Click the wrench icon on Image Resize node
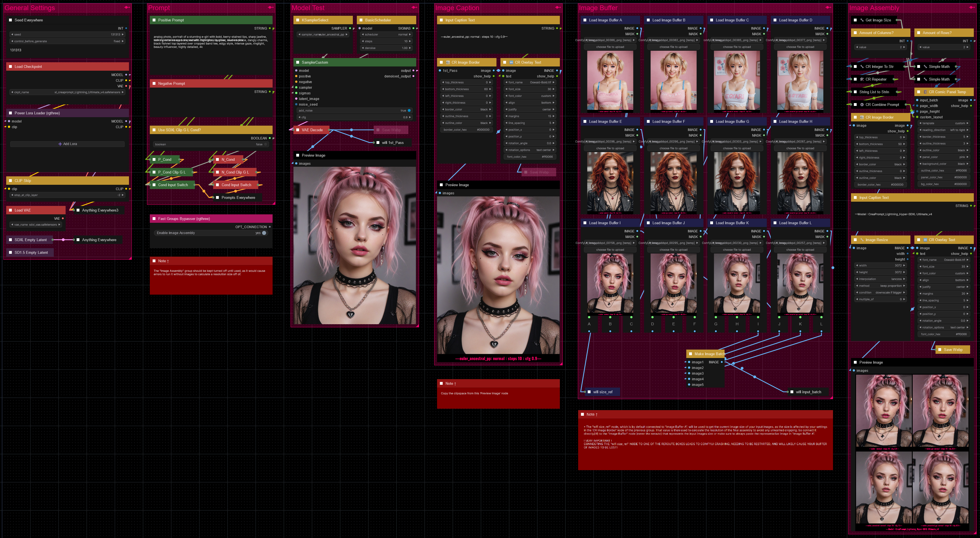This screenshot has width=980, height=538. coord(862,240)
